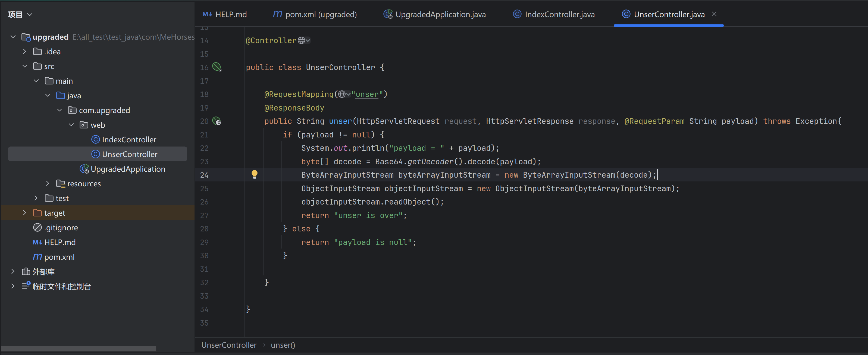Expand the 外部库 external libraries node

coord(13,271)
